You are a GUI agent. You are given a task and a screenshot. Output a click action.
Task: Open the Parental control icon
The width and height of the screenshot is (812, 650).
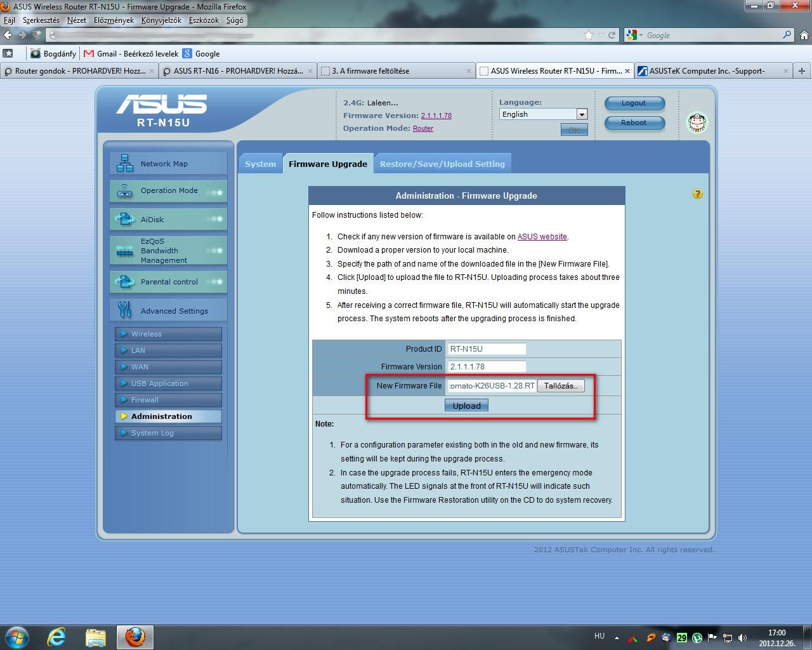point(124,282)
